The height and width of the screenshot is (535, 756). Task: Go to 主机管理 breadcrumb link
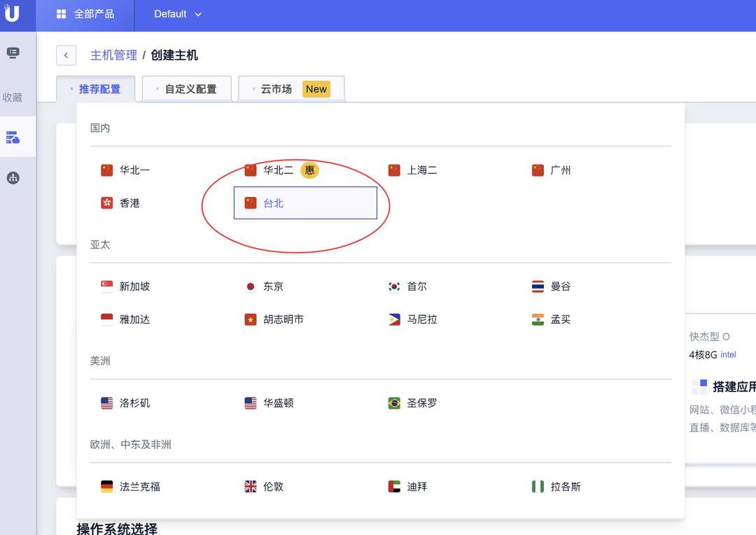pyautogui.click(x=114, y=55)
